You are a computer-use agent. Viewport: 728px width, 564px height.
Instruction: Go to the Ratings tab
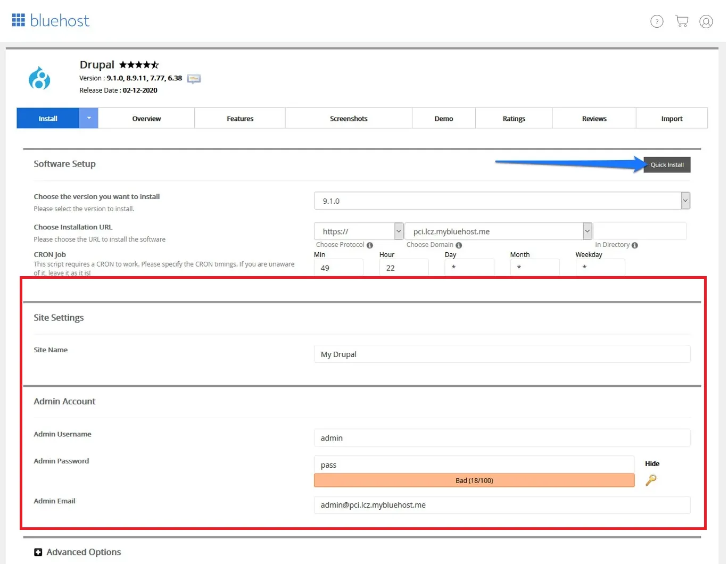[514, 118]
